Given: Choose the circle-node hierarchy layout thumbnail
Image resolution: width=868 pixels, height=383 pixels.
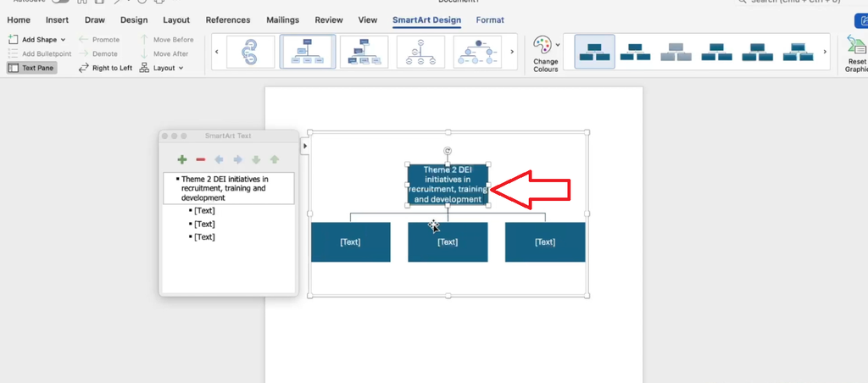Looking at the screenshot, I should coord(420,52).
